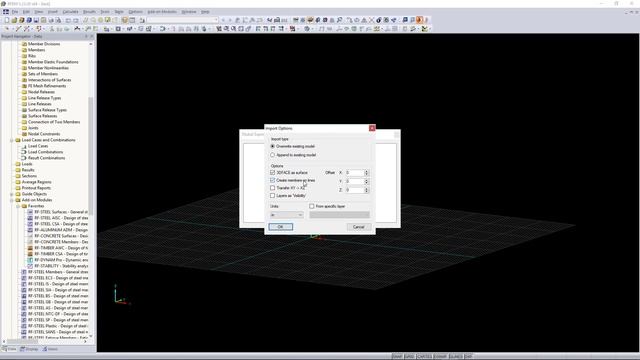Toggle OSNAP in the status bar
640x360 pixels.
(440, 356)
